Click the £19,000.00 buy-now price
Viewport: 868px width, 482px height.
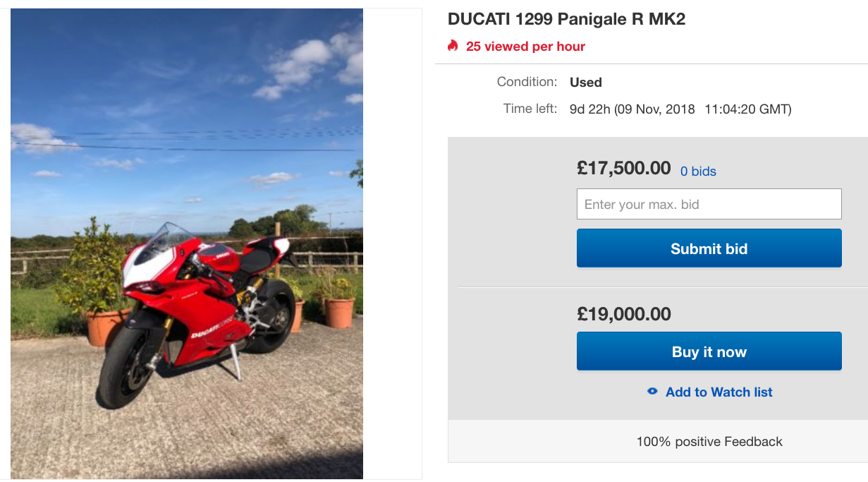point(624,314)
